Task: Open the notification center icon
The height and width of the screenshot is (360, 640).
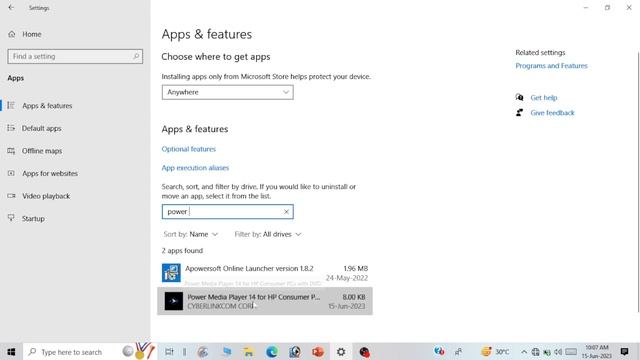Action: [x=624, y=351]
